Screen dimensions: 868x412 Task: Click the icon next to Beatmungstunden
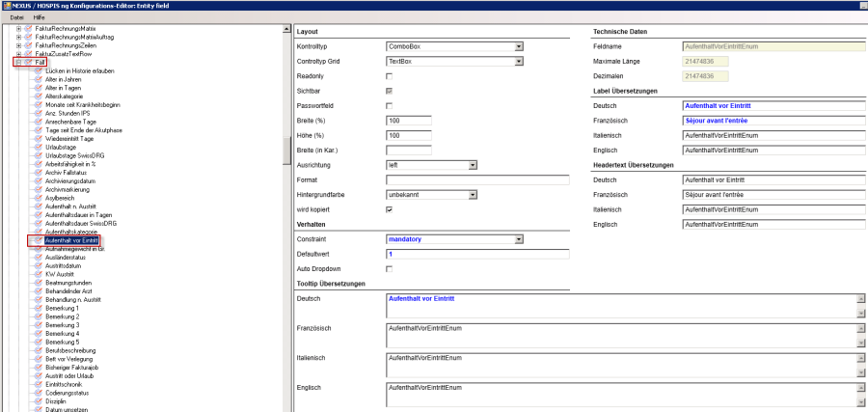point(39,284)
